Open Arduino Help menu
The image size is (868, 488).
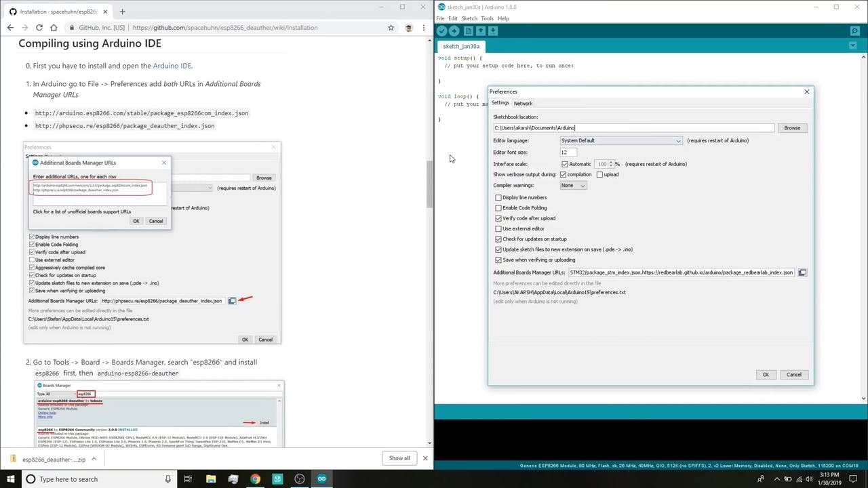click(x=503, y=18)
